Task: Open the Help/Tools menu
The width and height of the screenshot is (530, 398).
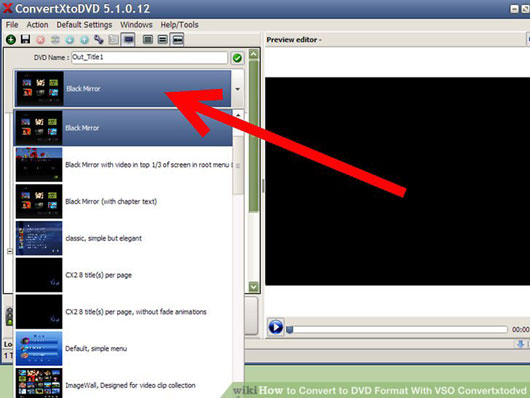Action: [x=179, y=25]
